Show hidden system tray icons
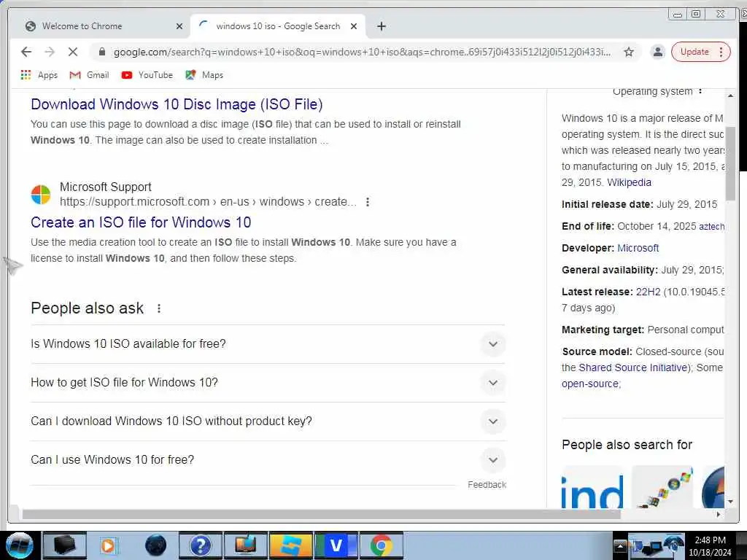Screen dimensions: 747x560 click(620, 545)
